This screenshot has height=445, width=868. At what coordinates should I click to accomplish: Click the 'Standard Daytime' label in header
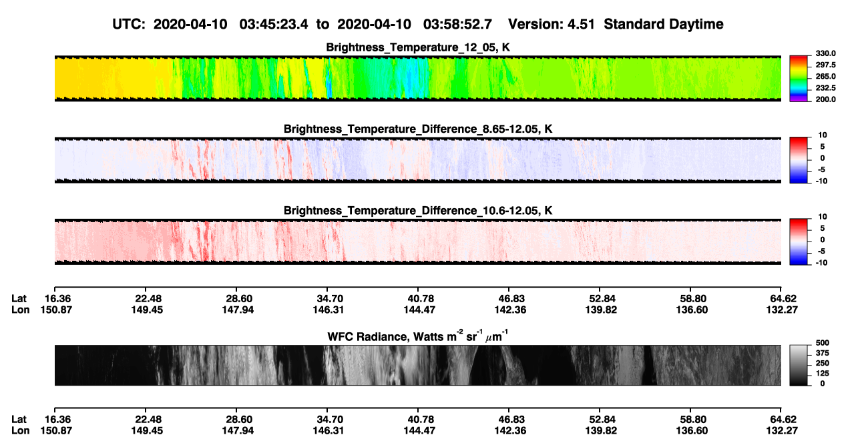tap(663, 25)
